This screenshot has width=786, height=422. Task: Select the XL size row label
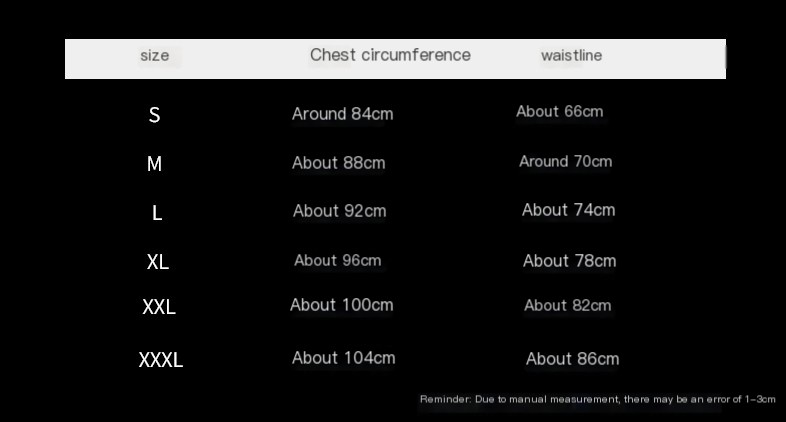point(157,262)
